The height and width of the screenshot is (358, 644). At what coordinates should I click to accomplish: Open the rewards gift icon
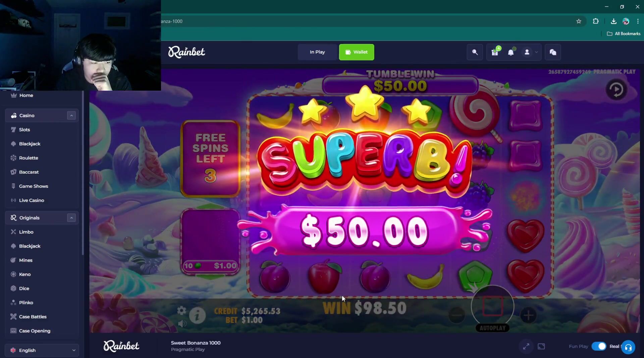[x=495, y=52]
